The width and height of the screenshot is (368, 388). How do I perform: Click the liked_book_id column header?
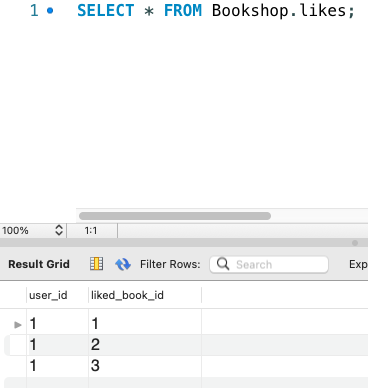pos(145,295)
